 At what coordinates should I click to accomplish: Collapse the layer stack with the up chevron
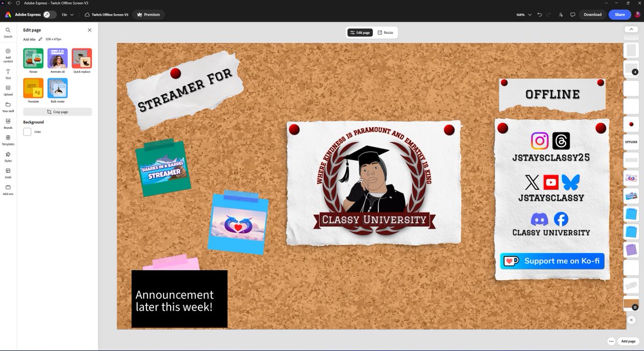coord(631,29)
